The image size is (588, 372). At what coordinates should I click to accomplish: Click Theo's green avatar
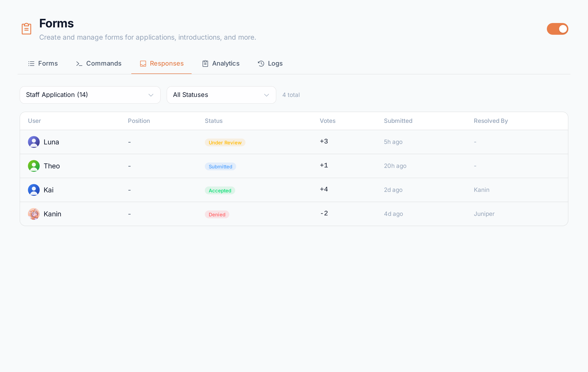pyautogui.click(x=34, y=166)
